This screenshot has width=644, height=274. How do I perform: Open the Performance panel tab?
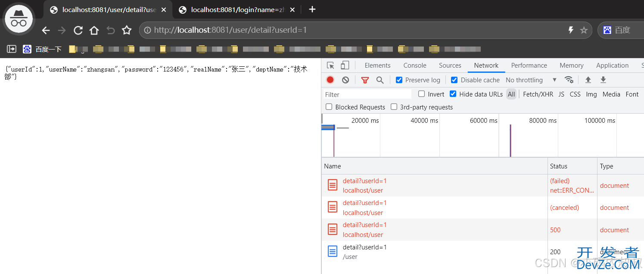tap(529, 65)
